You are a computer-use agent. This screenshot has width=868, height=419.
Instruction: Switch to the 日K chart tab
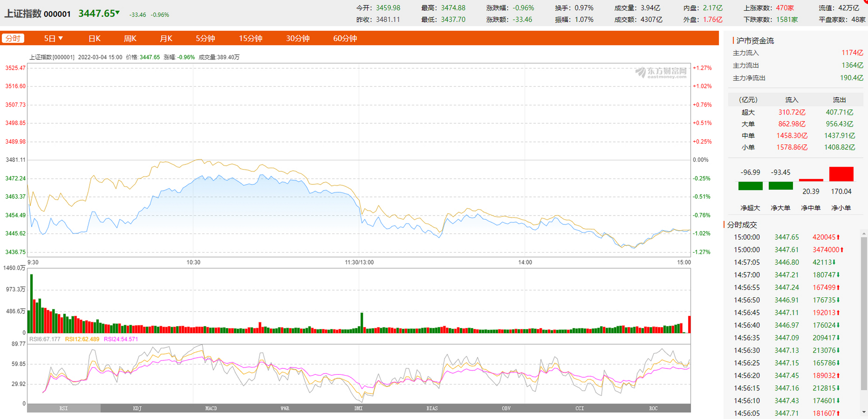click(x=94, y=38)
